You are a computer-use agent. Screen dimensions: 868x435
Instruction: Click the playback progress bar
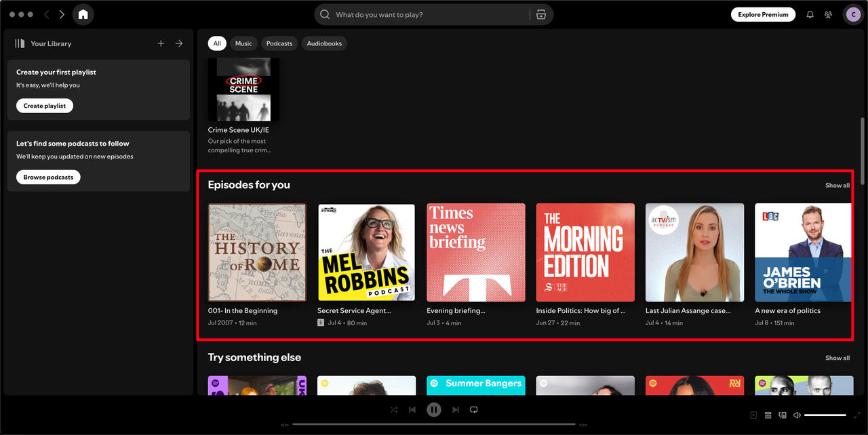[434, 424]
